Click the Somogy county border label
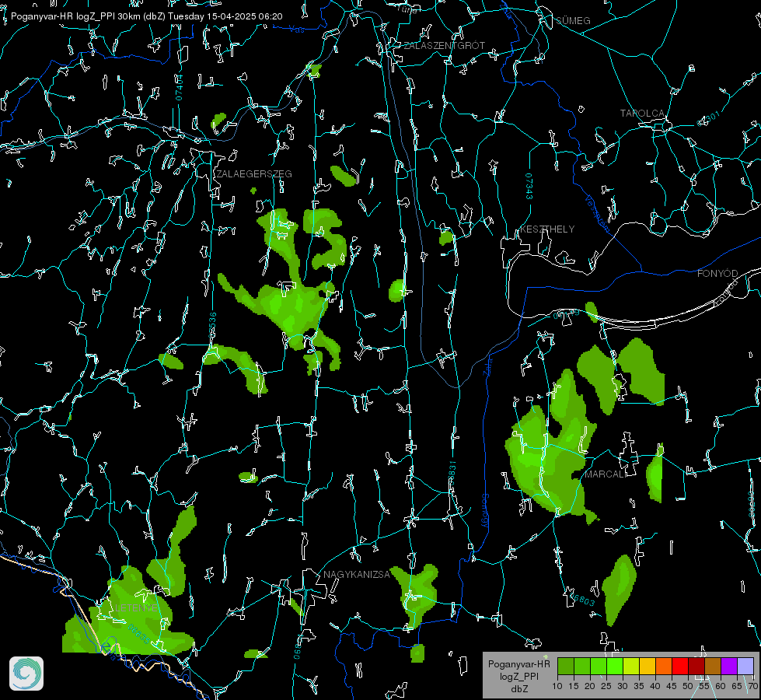The image size is (761, 700). (485, 511)
